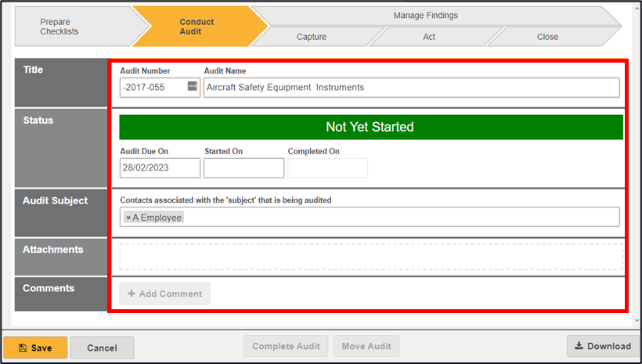Edit the Audit Name text field

pos(411,88)
